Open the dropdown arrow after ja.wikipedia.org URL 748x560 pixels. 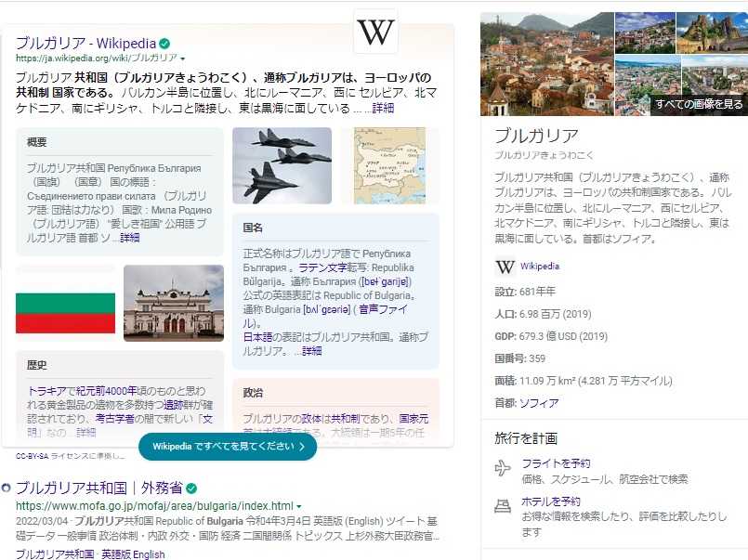pyautogui.click(x=182, y=59)
